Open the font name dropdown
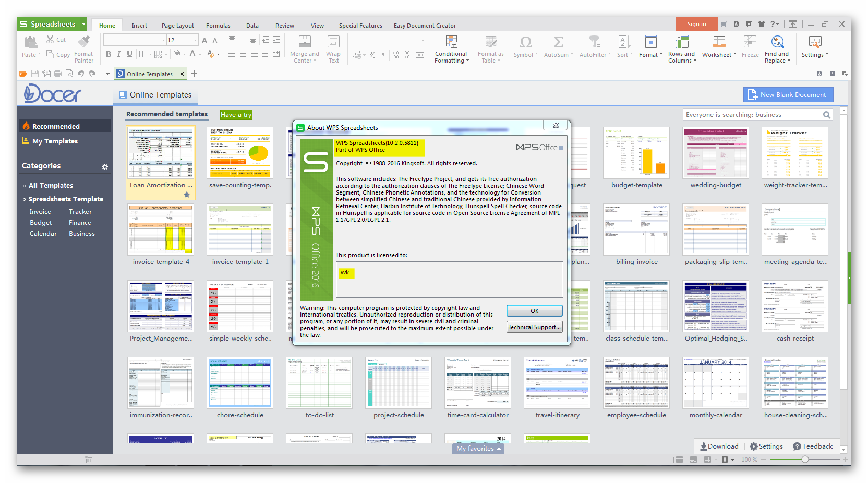Viewport: 868px width, 483px height. click(162, 40)
